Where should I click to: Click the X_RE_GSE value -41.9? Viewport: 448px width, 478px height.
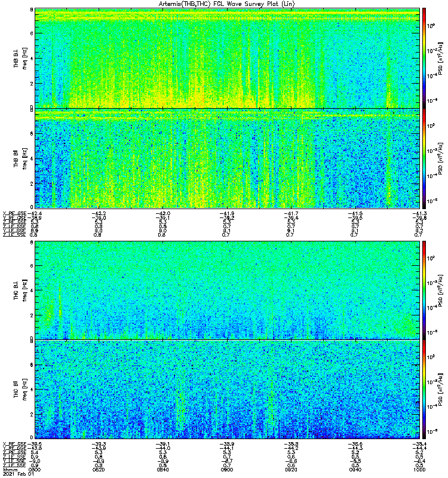[x=227, y=213]
